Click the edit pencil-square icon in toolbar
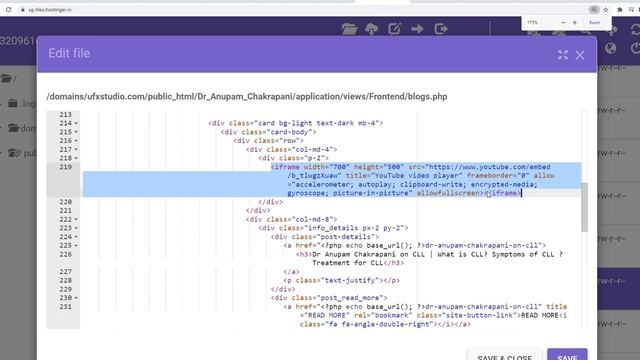 point(394,29)
